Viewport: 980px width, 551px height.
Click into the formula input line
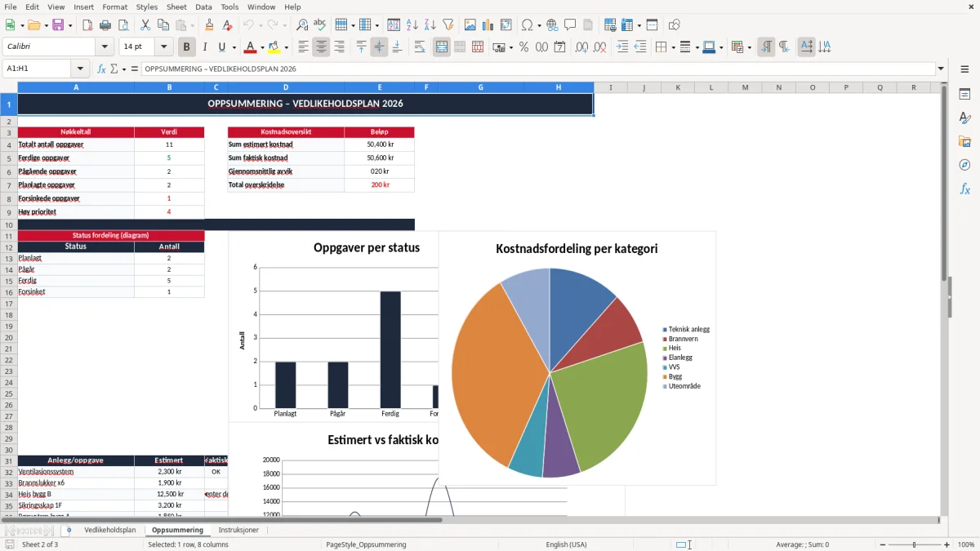click(537, 69)
